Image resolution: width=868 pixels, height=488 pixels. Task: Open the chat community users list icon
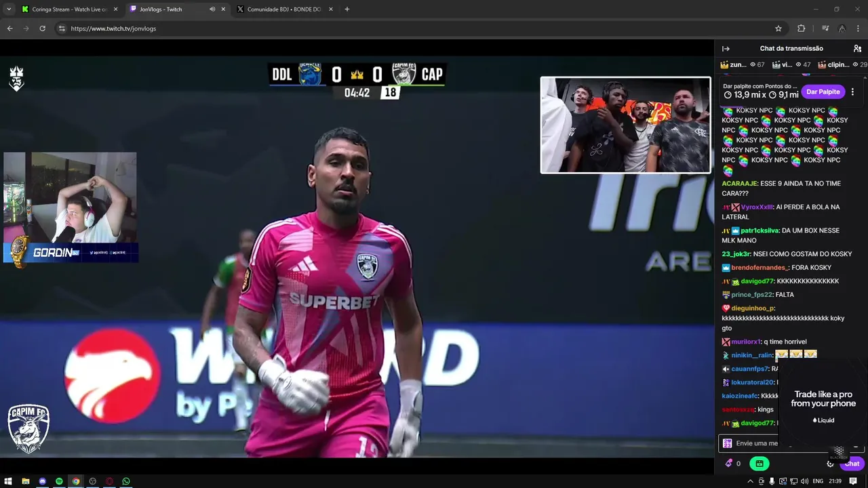tap(857, 49)
